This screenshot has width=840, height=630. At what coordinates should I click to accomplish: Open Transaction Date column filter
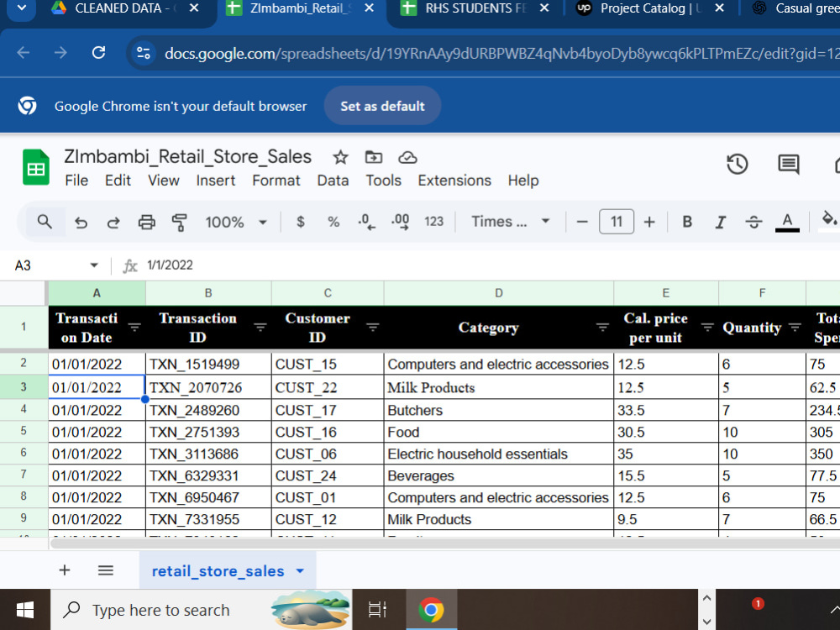tap(134, 327)
